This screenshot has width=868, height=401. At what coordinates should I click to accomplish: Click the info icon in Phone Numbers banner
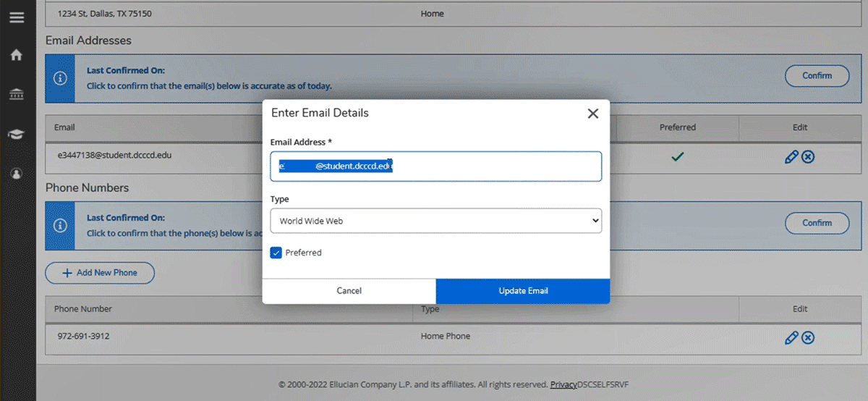(61, 225)
